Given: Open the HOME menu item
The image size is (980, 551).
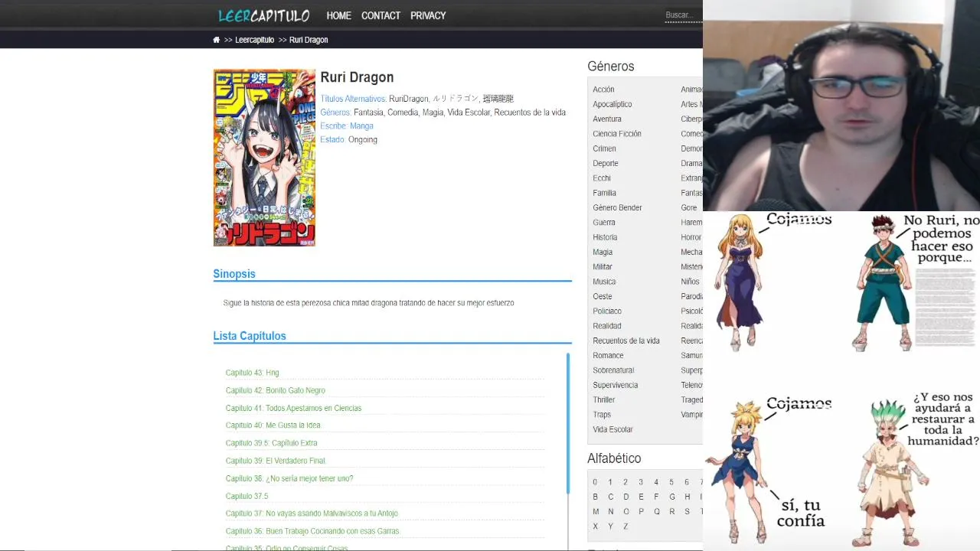Looking at the screenshot, I should [x=338, y=15].
